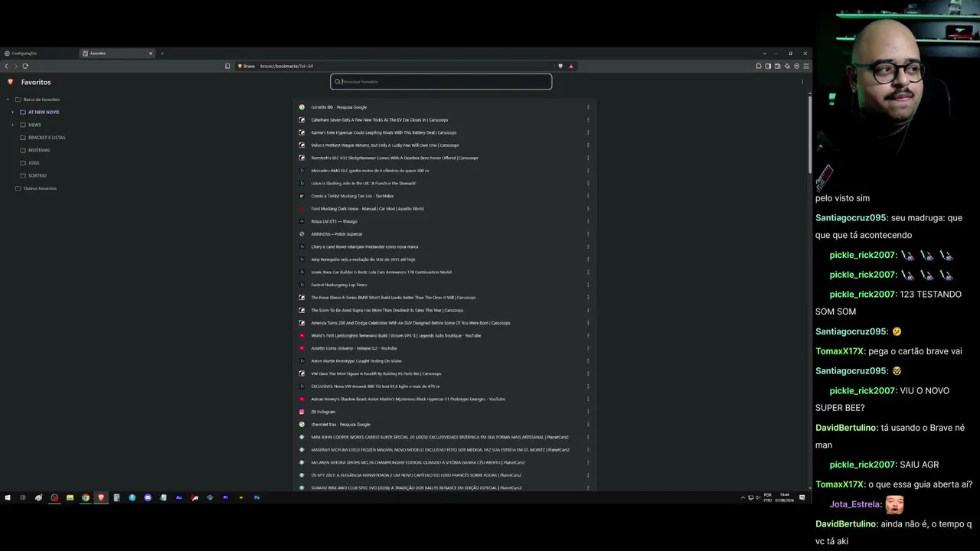Collapse the Barra de favoritos folder arrow
This screenshot has height=551, width=980.
coord(8,99)
